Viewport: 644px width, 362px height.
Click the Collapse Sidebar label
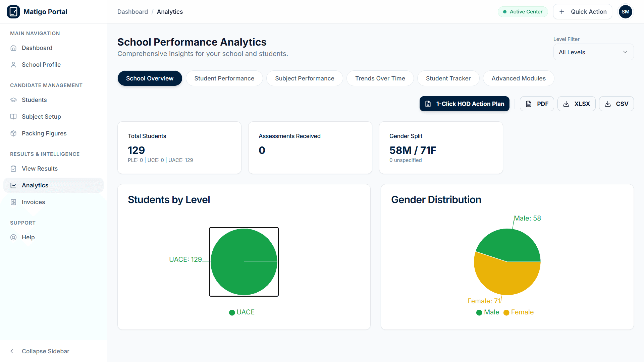[x=46, y=351]
